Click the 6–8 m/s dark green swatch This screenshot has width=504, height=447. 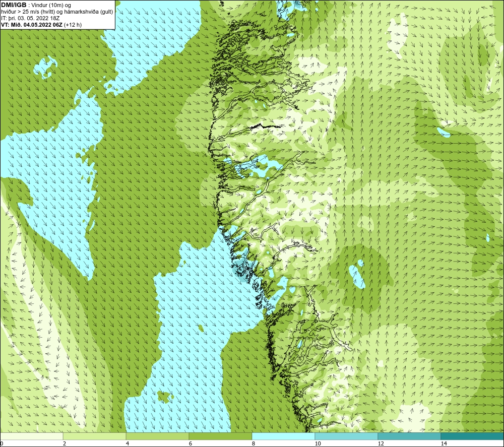pos(221,436)
